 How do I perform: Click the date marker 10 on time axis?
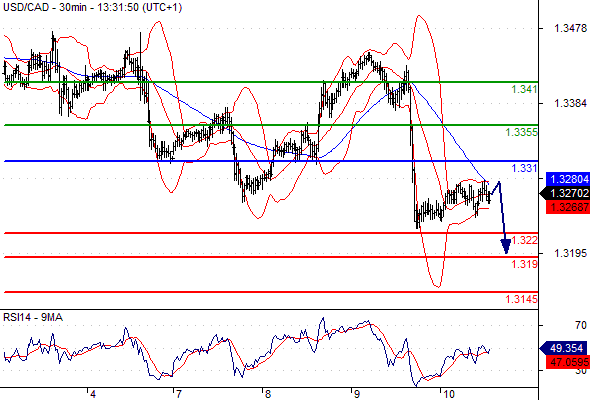448,394
